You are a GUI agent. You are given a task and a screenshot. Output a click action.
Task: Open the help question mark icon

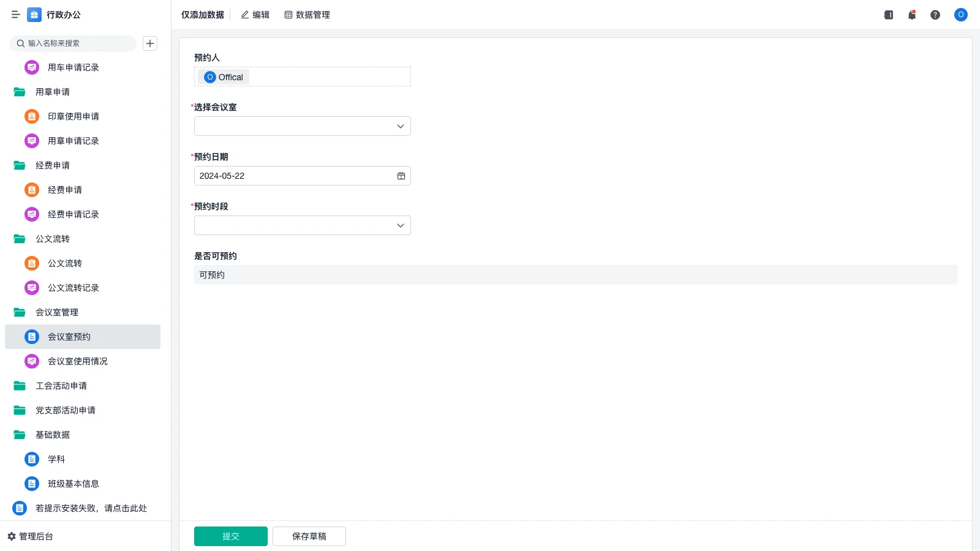tap(935, 15)
